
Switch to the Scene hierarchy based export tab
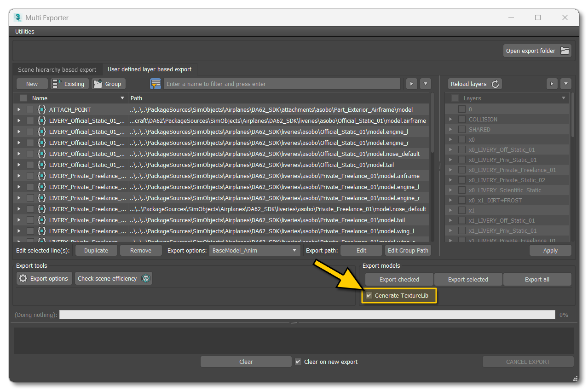57,69
